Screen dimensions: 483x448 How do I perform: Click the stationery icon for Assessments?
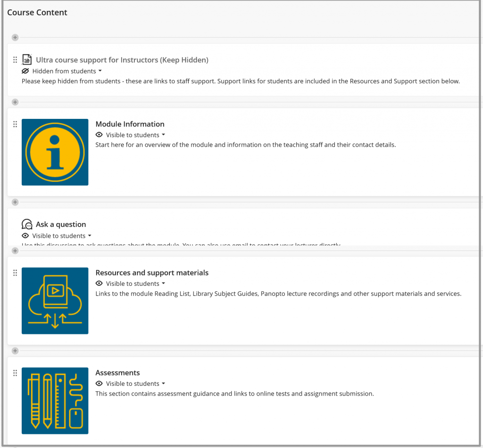pos(55,400)
